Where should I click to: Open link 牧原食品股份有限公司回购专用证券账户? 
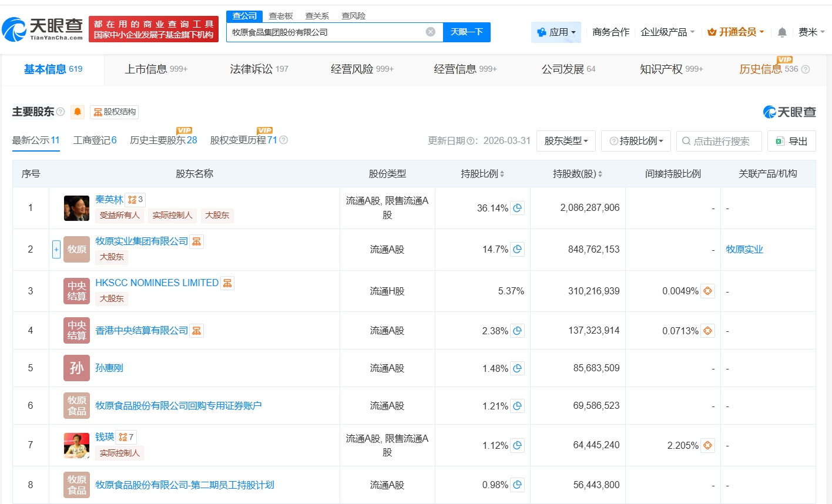tap(179, 406)
